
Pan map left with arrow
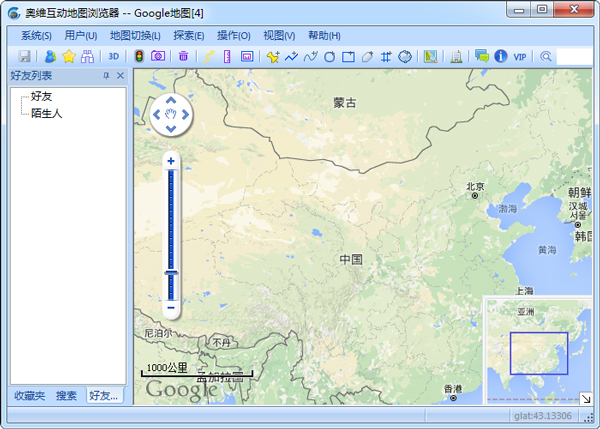[157, 114]
